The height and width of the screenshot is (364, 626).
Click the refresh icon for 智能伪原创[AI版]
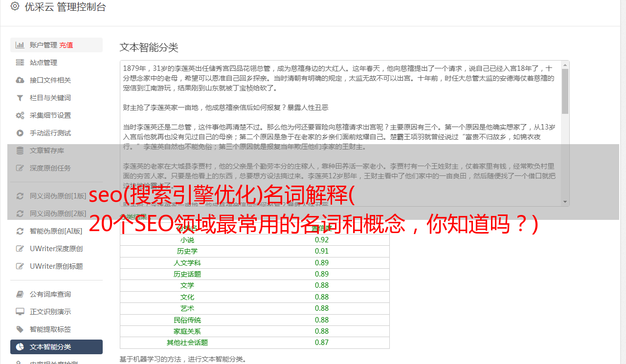[20, 231]
